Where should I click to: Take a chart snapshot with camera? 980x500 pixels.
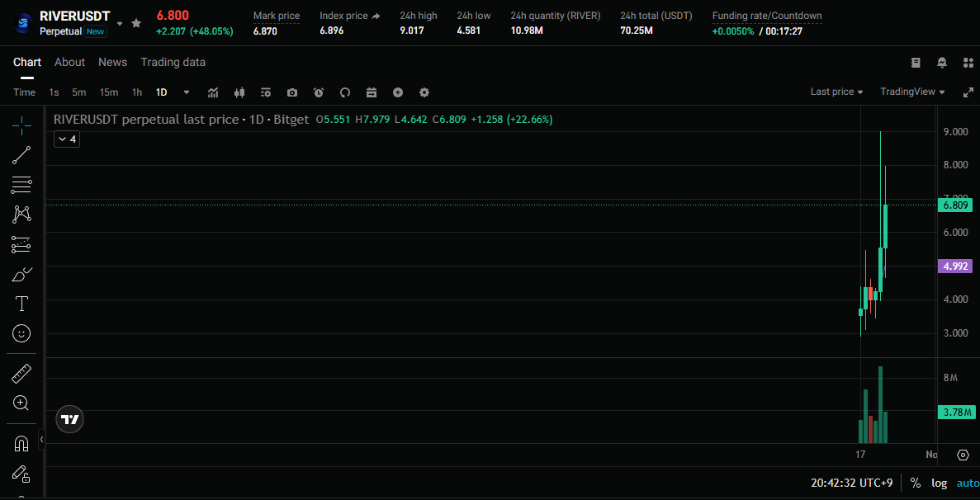292,92
